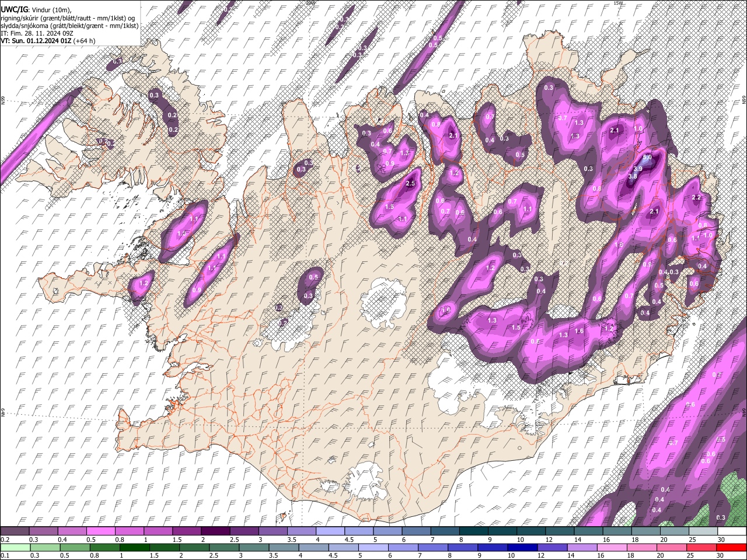Click the '30' label in the lower legend row
Viewport: 747px width, 560px height.
[x=721, y=555]
